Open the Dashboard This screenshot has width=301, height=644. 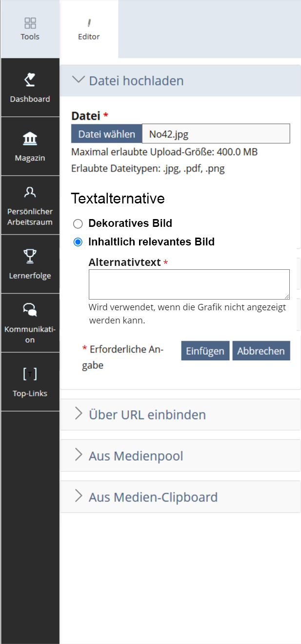coord(30,88)
